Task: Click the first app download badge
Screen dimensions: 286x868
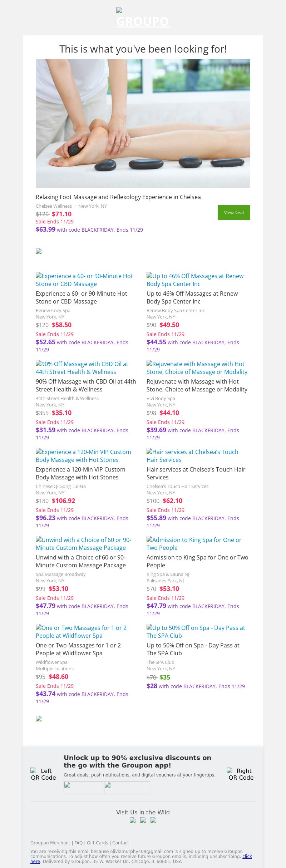Action: pos(84,788)
